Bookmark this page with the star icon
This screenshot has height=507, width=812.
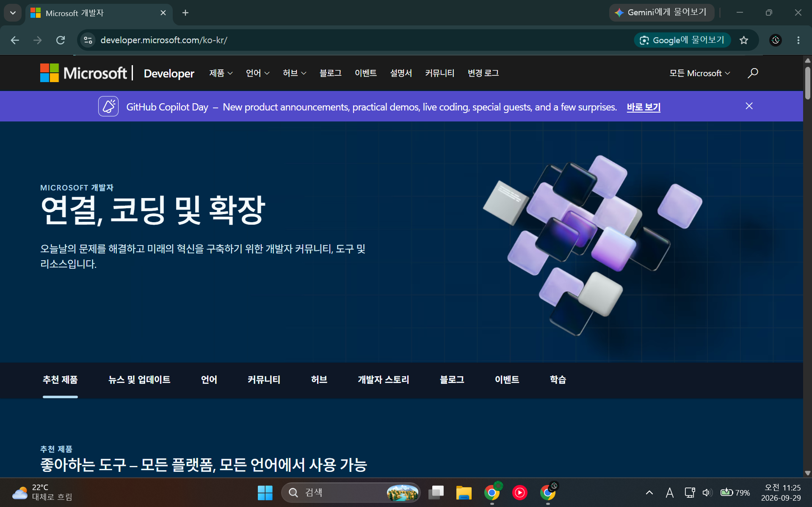click(744, 40)
